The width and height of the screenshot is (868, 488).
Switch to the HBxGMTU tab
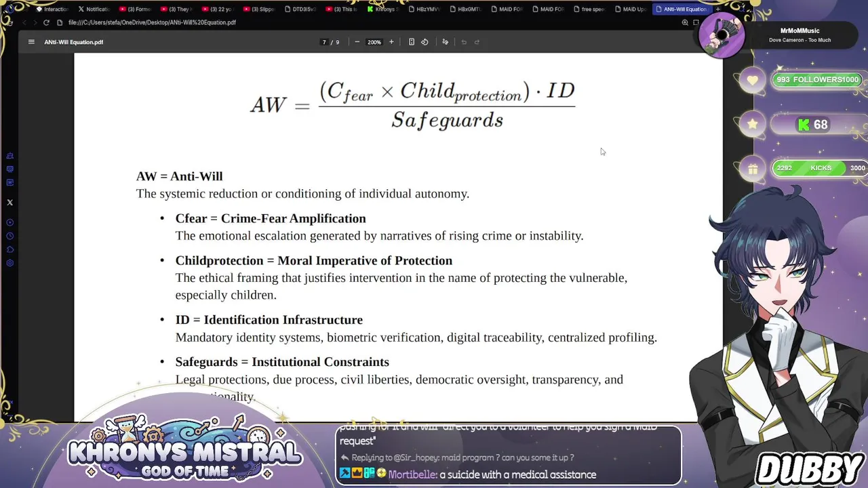pyautogui.click(x=465, y=9)
